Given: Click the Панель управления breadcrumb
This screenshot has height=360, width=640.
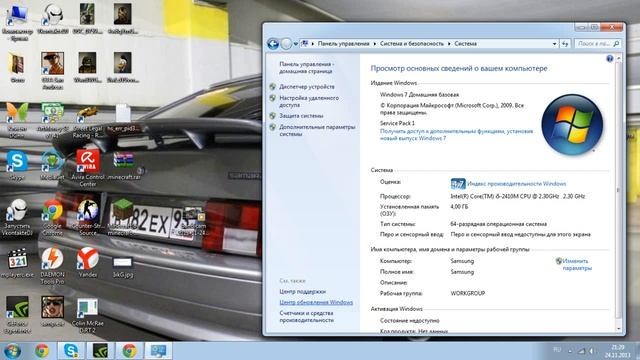Looking at the screenshot, I should point(343,44).
